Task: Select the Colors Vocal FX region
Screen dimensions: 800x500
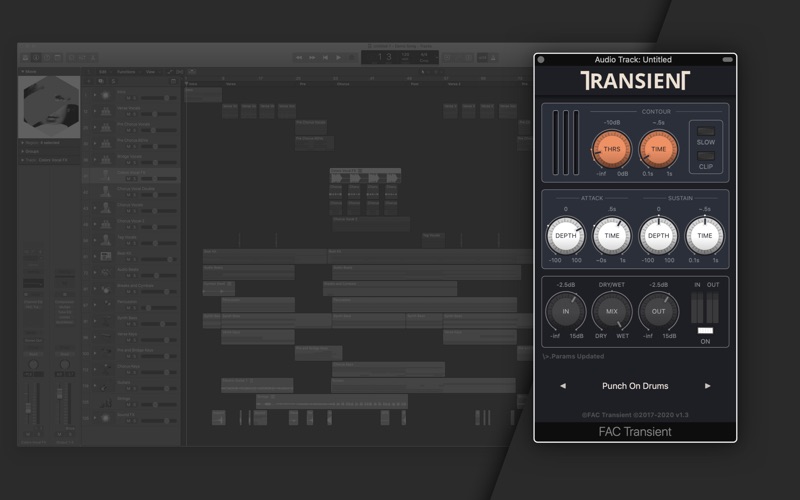Action: click(365, 175)
